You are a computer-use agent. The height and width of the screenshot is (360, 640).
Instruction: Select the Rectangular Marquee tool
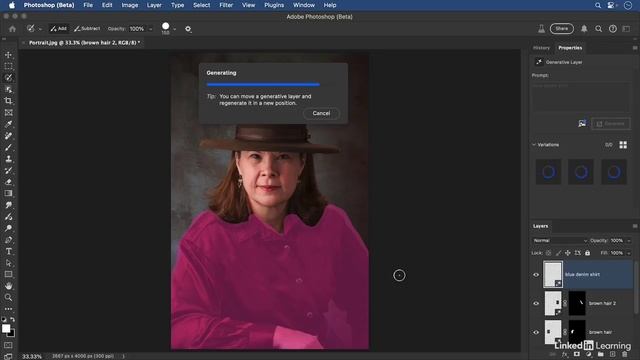[8, 66]
